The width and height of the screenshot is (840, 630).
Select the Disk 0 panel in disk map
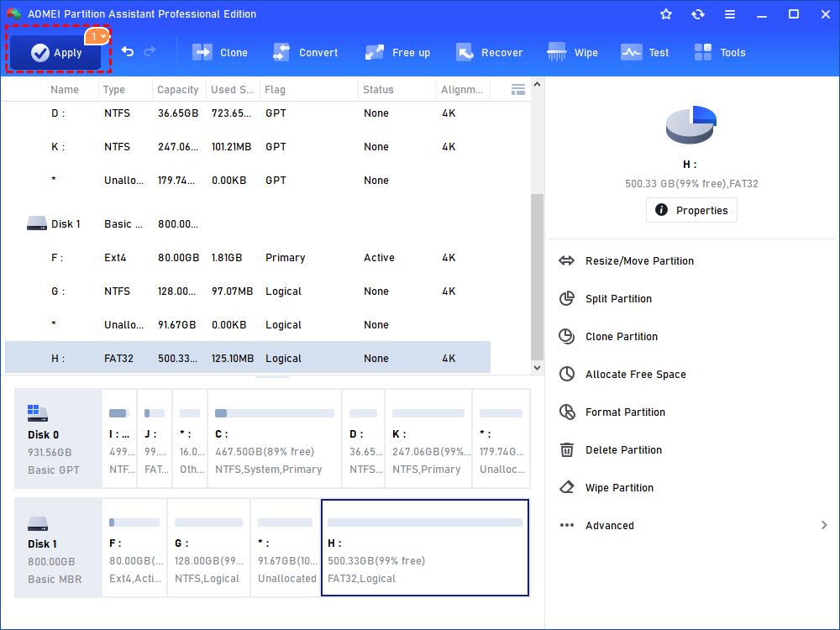(58, 438)
